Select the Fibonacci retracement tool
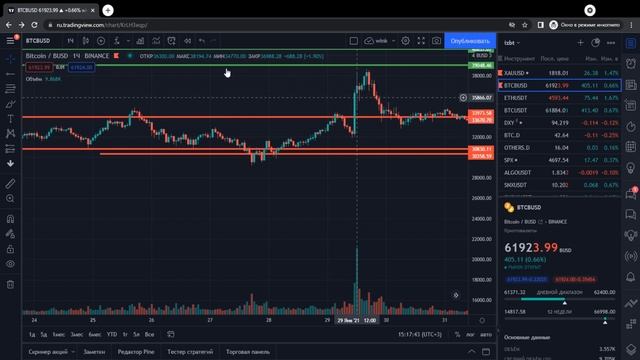 tap(10, 89)
